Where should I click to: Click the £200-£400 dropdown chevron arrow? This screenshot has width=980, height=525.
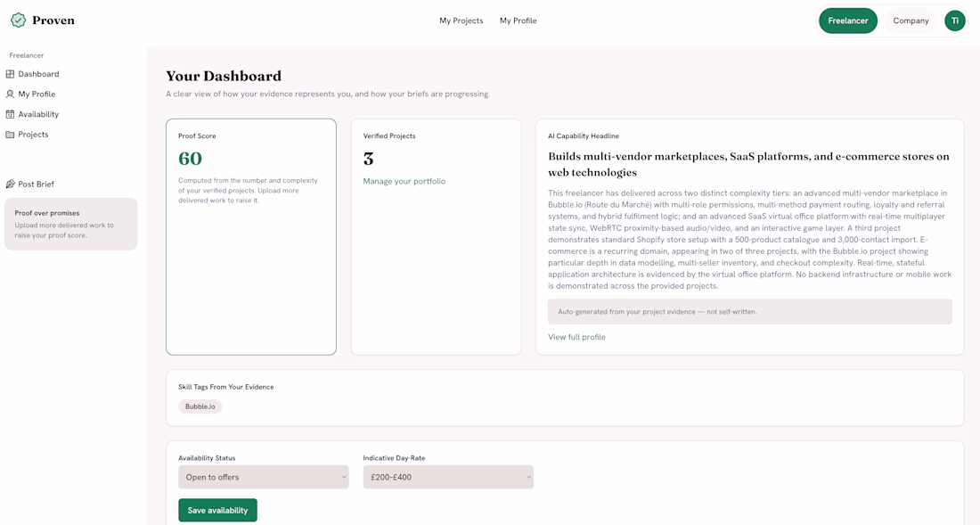[528, 477]
